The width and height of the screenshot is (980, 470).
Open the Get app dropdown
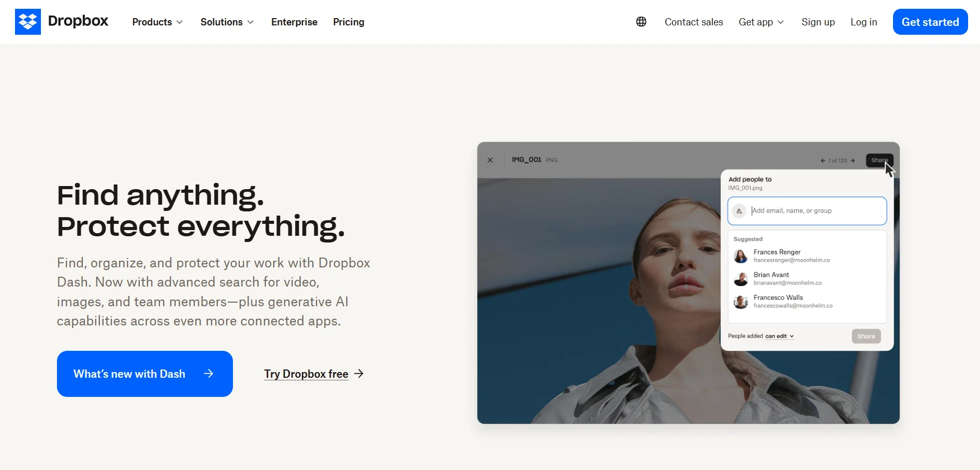pos(761,22)
